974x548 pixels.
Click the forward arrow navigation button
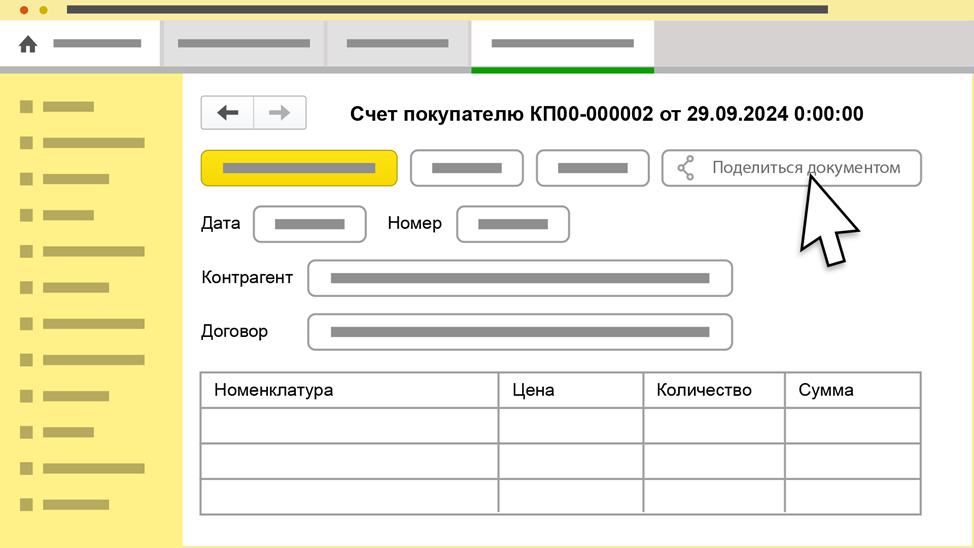click(280, 113)
